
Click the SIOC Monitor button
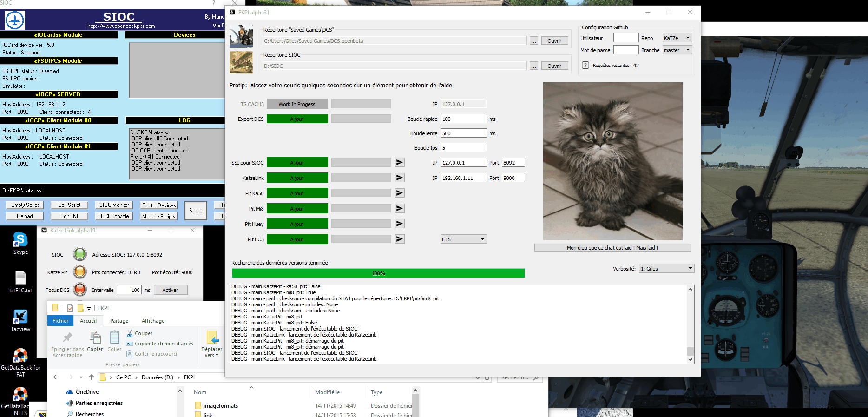click(114, 205)
